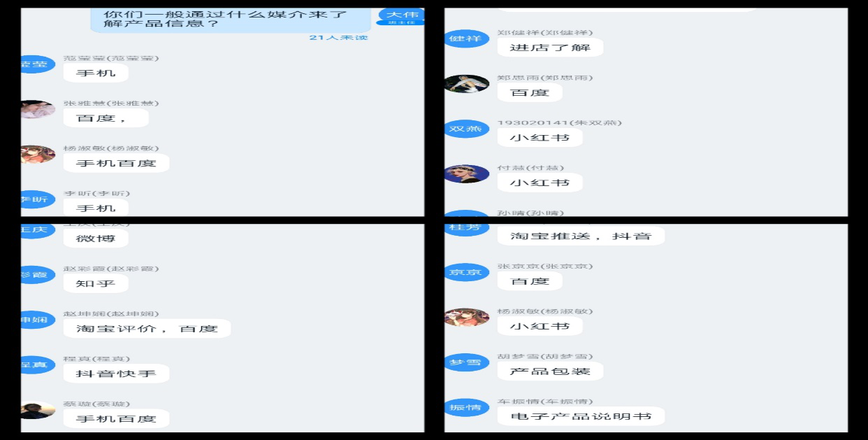Tap the 健祥 blue avatar
868x440 pixels.
pos(466,39)
